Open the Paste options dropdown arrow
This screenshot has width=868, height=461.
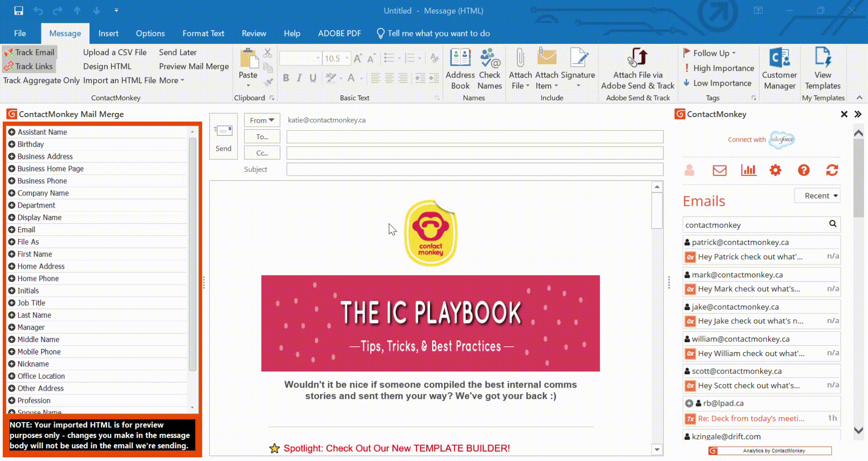click(248, 85)
